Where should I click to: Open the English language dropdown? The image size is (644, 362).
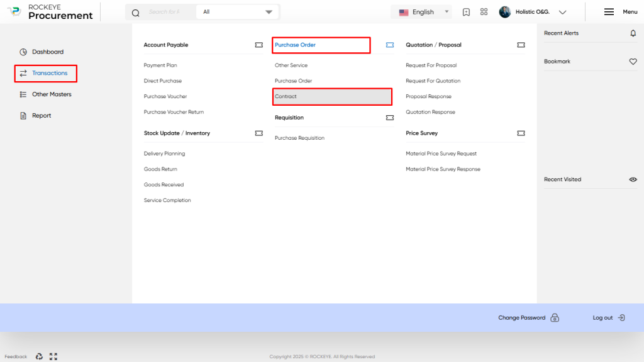click(421, 12)
